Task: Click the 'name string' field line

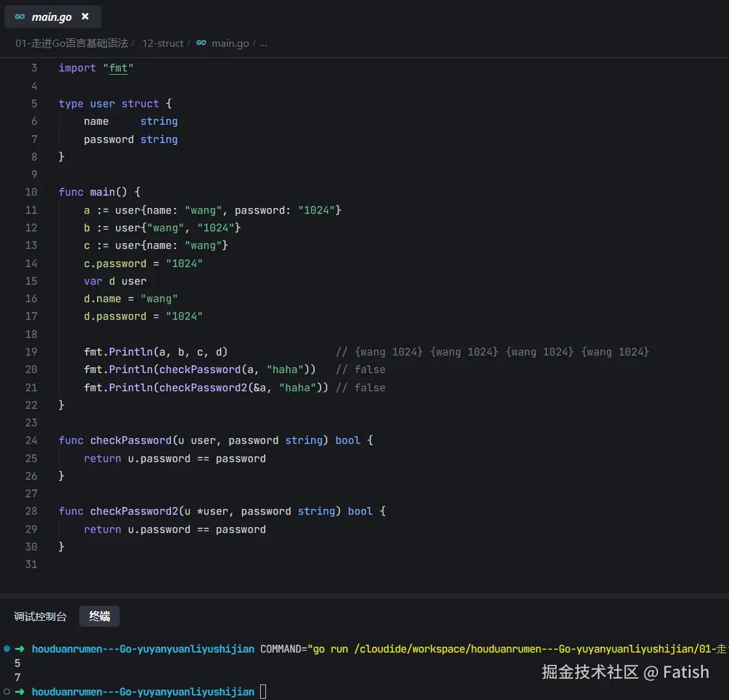Action: click(x=131, y=122)
